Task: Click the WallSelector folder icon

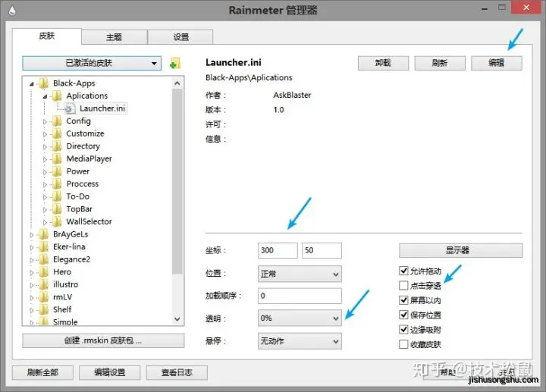Action: pos(57,221)
